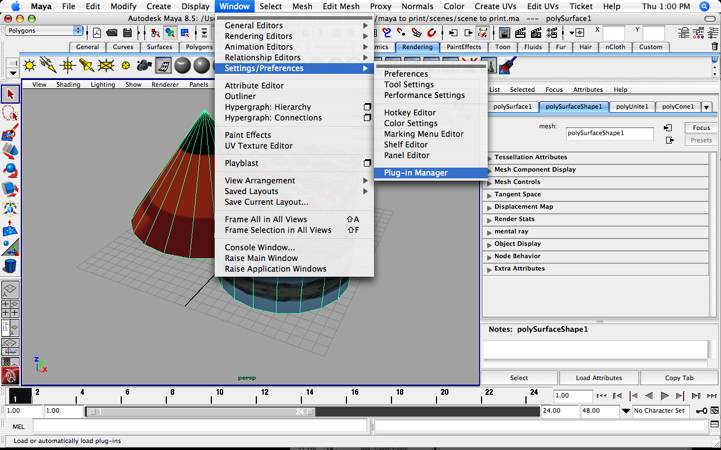
Task: Expand the Render Stats section
Action: click(x=490, y=219)
